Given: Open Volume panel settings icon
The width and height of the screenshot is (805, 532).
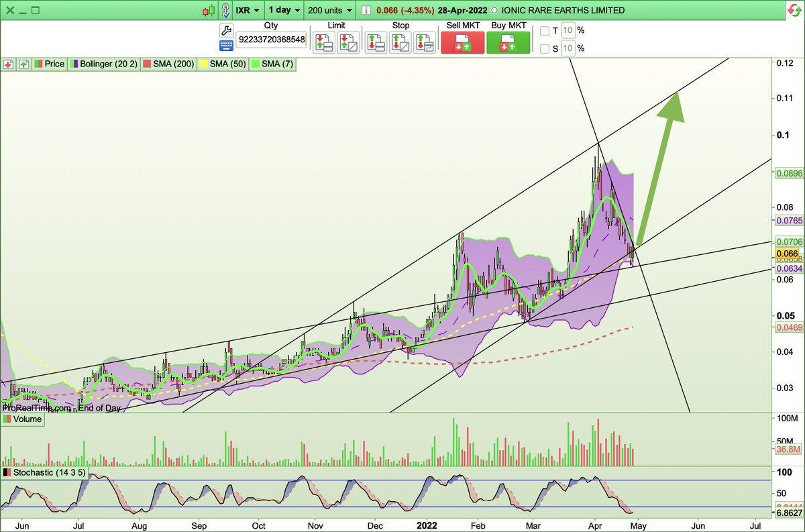Looking at the screenshot, I should click(x=7, y=419).
